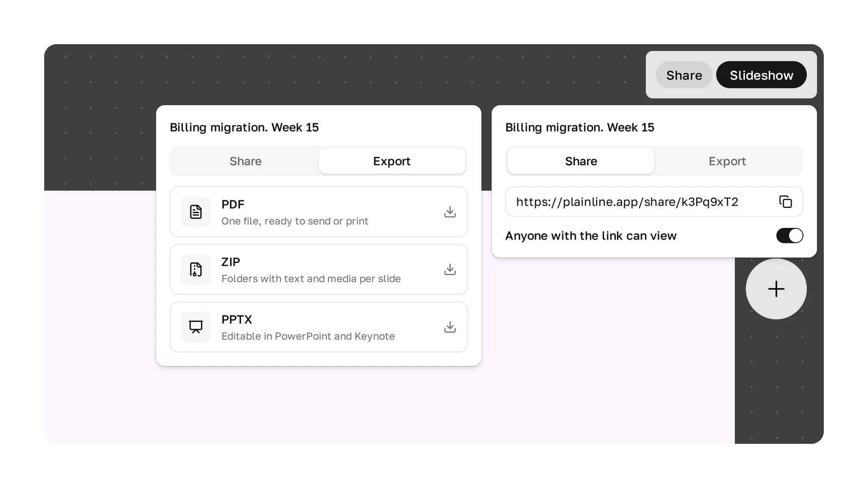Download the ZIP export
This screenshot has height=488, width=868.
coord(450,270)
